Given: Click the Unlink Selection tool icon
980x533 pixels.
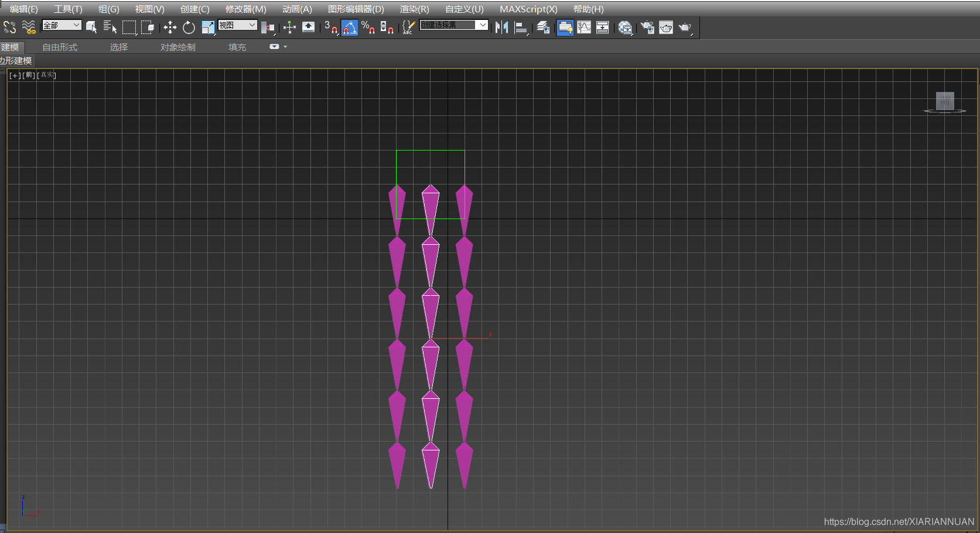Looking at the screenshot, I should click(x=10, y=27).
